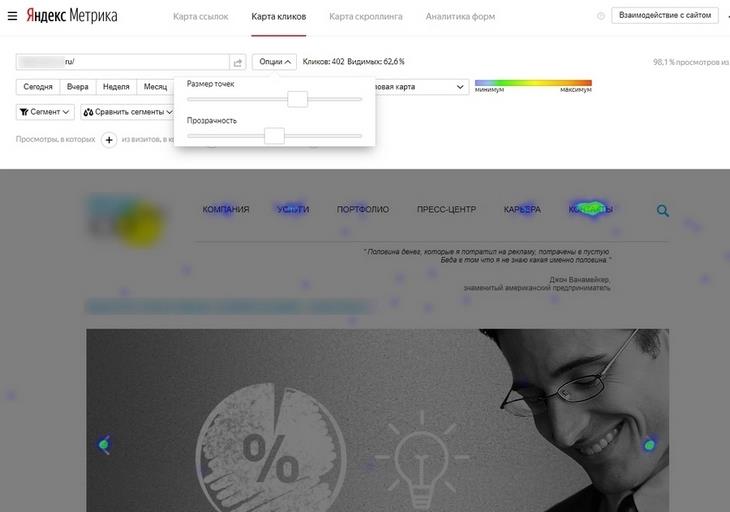Click the ПОРТФОЛИО link in the site menu
The height and width of the screenshot is (512, 730).
[363, 210]
